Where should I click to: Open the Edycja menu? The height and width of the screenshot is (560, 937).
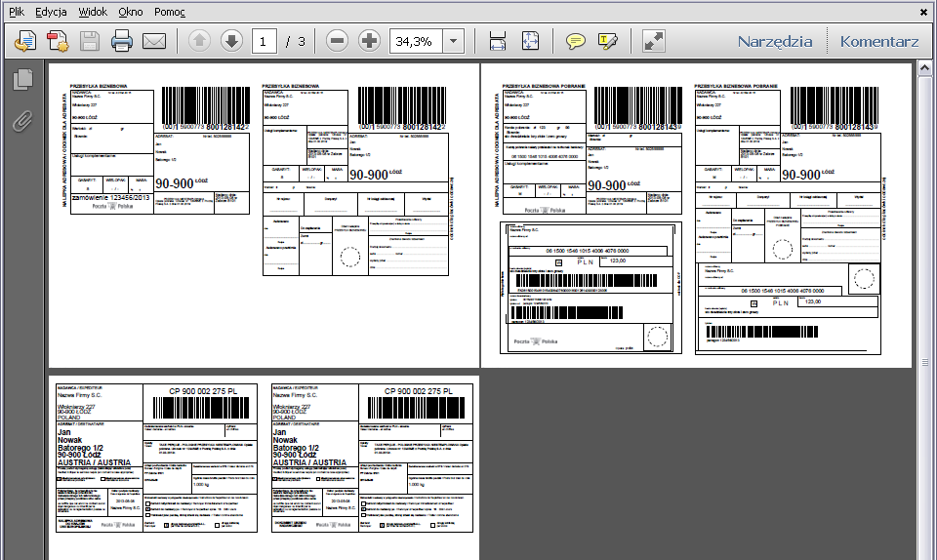[51, 12]
